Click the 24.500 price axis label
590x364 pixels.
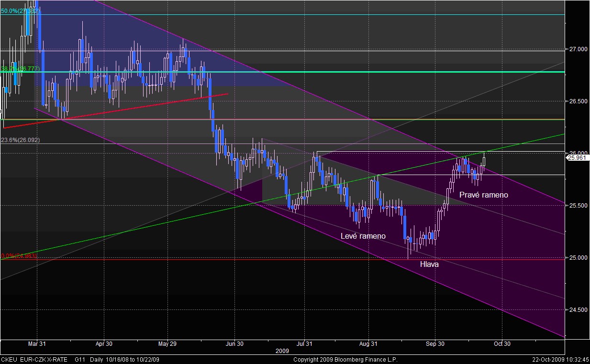577,310
